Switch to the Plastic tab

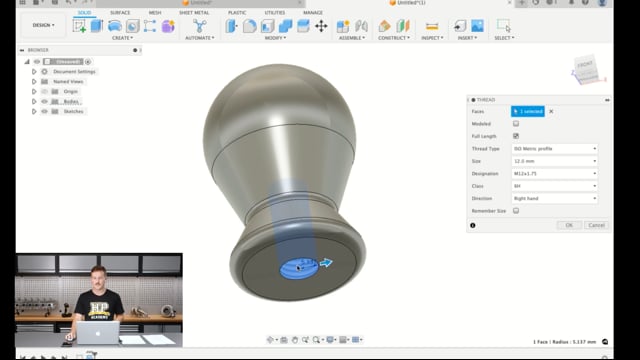[237, 13]
